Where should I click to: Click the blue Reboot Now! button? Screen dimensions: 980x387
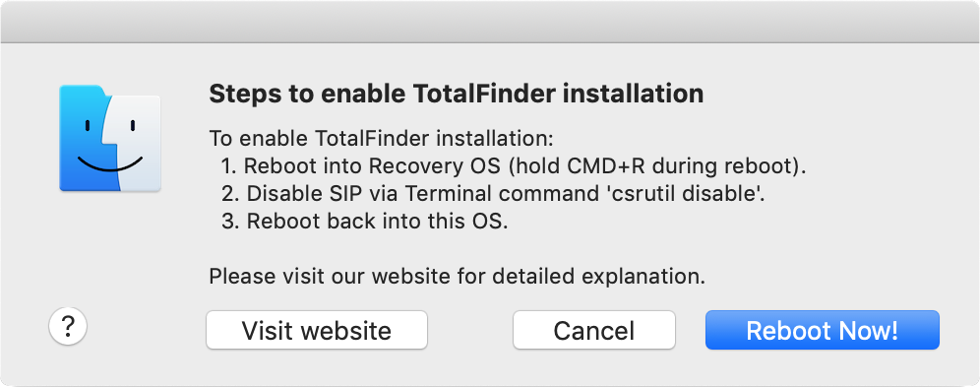click(822, 330)
